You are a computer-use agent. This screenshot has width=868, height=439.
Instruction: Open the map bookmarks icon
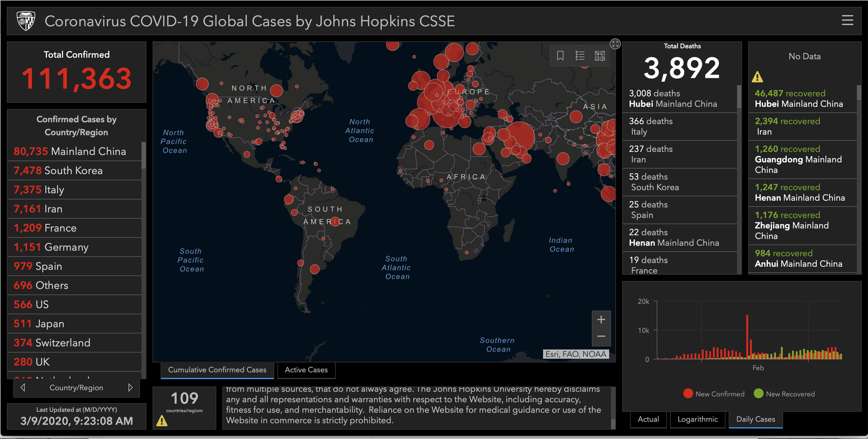coord(560,56)
